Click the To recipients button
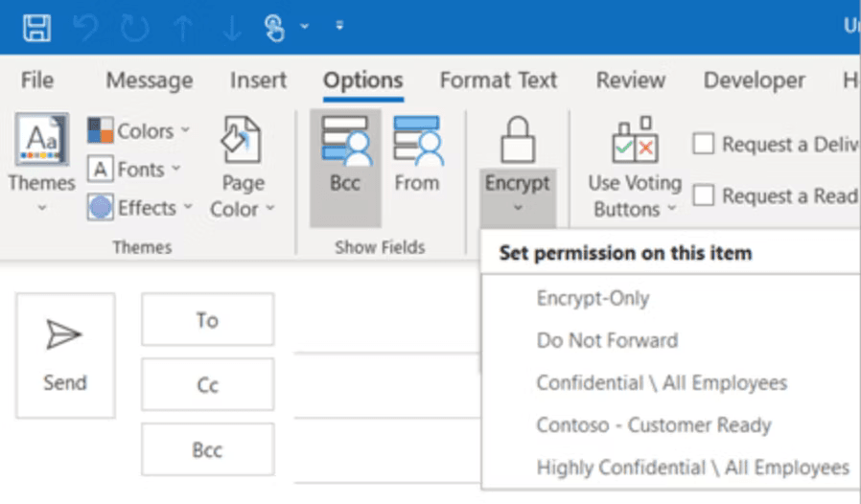The width and height of the screenshot is (861, 504). [207, 319]
